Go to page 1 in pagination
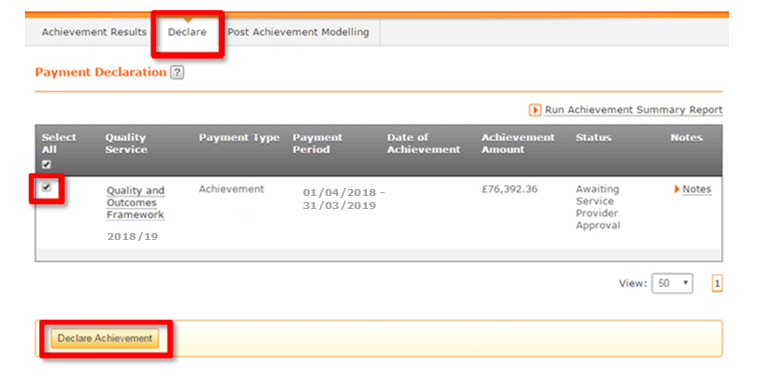The width and height of the screenshot is (766, 385). coord(717,283)
